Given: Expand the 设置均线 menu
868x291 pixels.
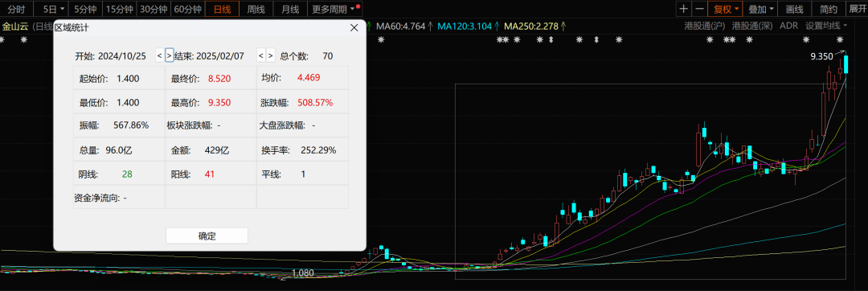Looking at the screenshot, I should pyautogui.click(x=826, y=26).
